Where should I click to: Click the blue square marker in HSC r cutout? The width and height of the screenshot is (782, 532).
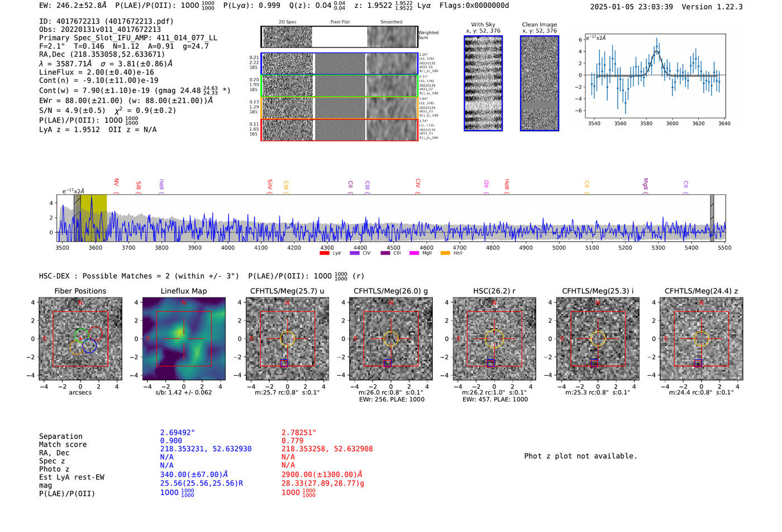490,363
